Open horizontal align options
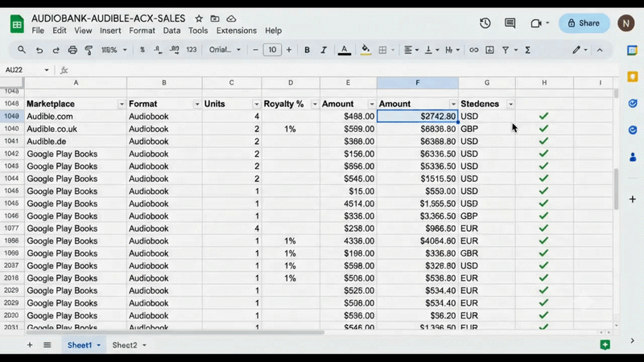Viewport: 644px width, 362px height. [411, 50]
